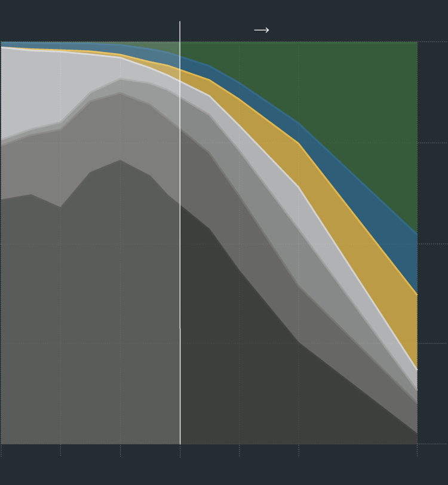Click the last x-axis tick mark at far right
The width and height of the screenshot is (448, 485).
(417, 450)
